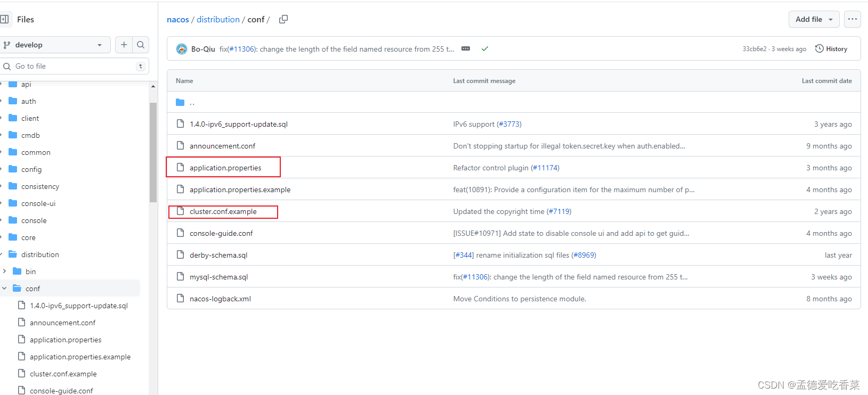Image resolution: width=868 pixels, height=395 pixels.
Task: Open application.properties.example in file table
Action: (x=240, y=190)
